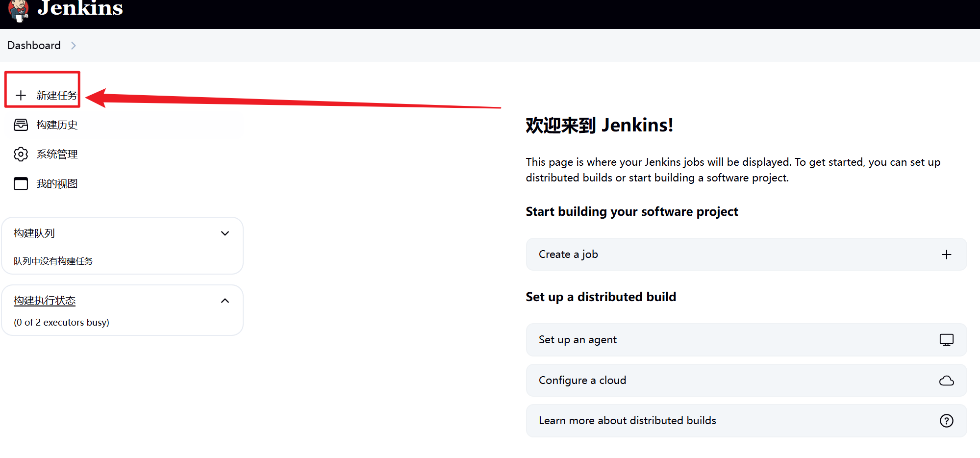Click the 系统管理 gear icon
The image size is (980, 458).
[21, 154]
